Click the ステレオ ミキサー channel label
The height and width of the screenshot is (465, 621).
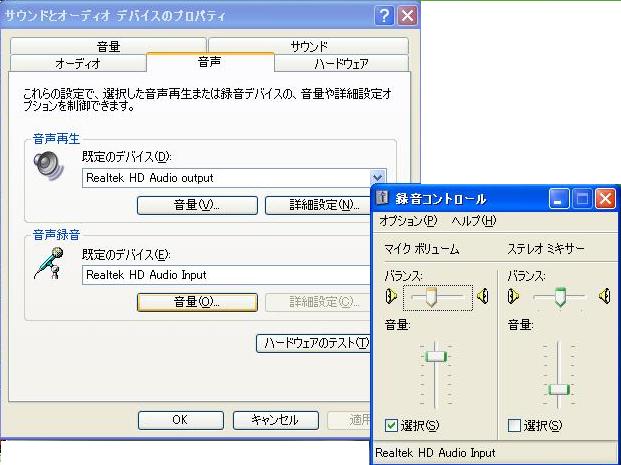tap(546, 250)
